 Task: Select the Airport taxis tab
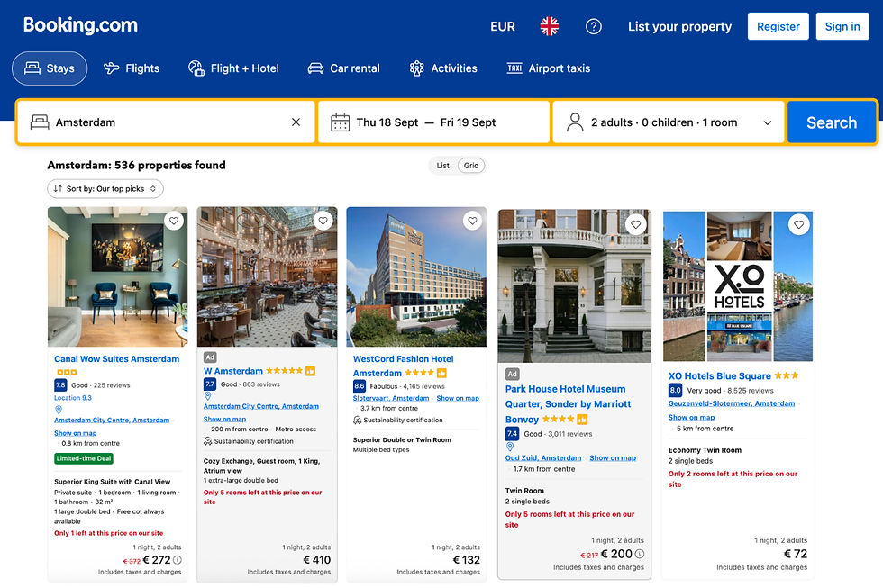(549, 68)
